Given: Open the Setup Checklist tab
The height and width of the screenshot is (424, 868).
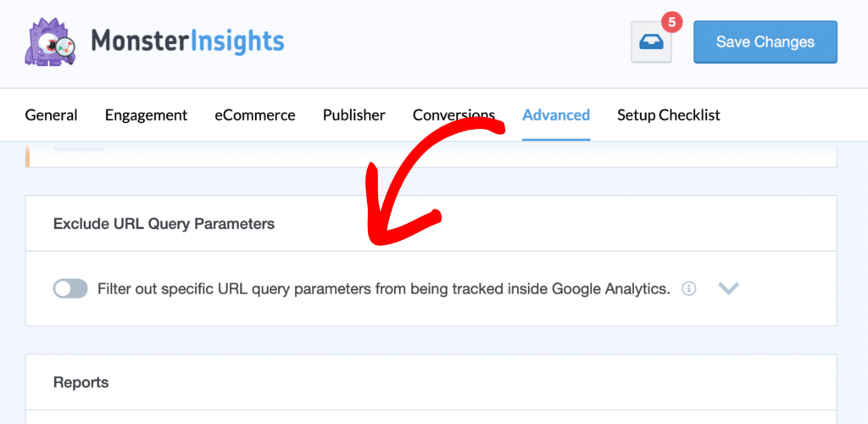Looking at the screenshot, I should (668, 115).
